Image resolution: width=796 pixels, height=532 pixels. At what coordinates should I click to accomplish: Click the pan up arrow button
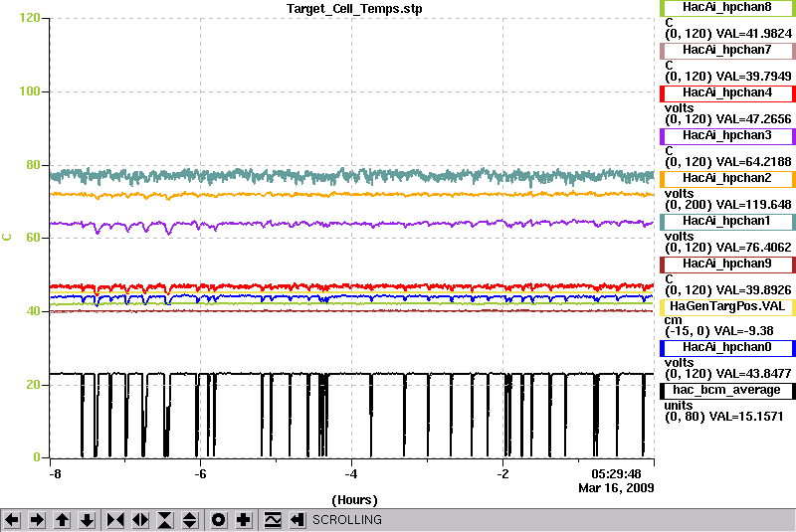(x=62, y=520)
